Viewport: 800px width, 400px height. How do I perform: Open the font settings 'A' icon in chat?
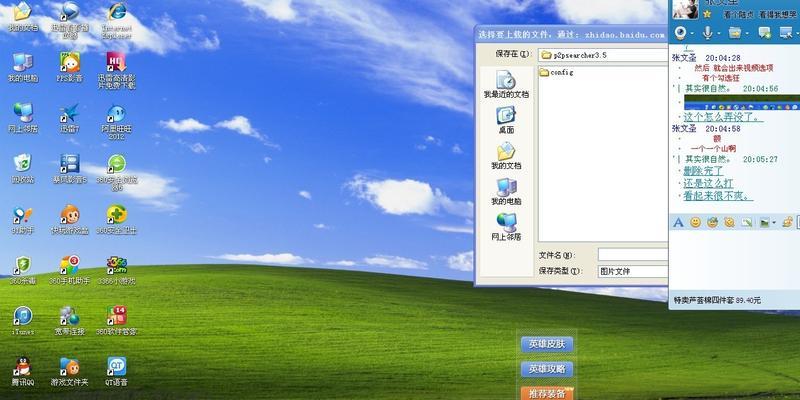pos(678,222)
